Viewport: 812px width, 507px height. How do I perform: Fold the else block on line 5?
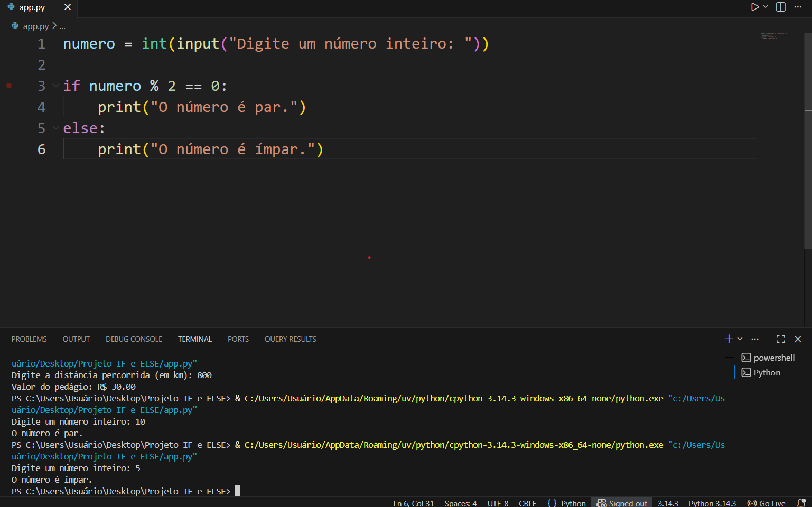click(x=55, y=128)
